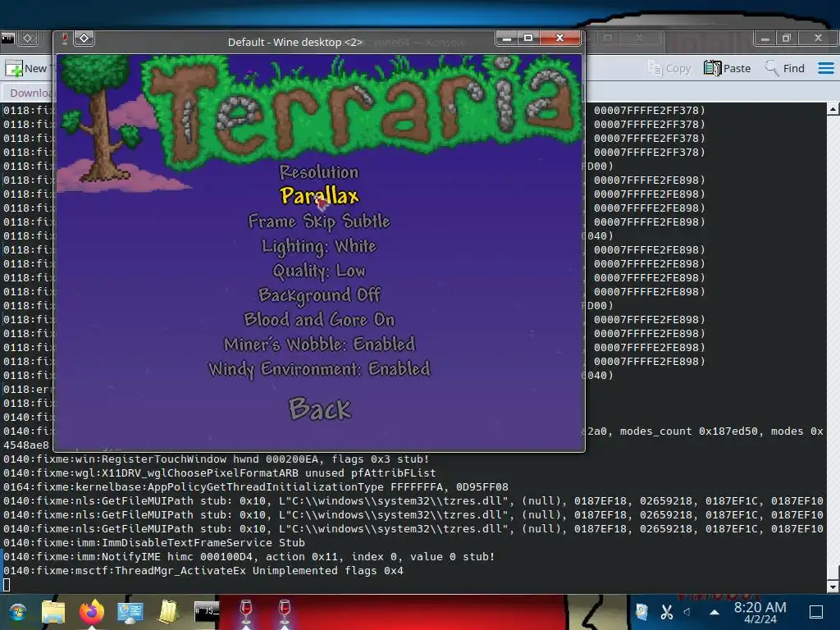840x630 pixels.
Task: Click the Konsole scrollbar up arrow
Action: [x=833, y=109]
